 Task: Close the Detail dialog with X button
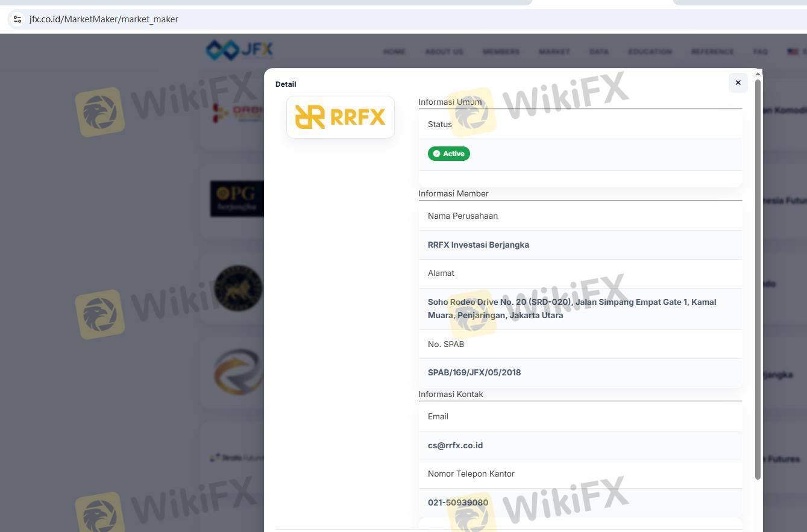(x=738, y=83)
